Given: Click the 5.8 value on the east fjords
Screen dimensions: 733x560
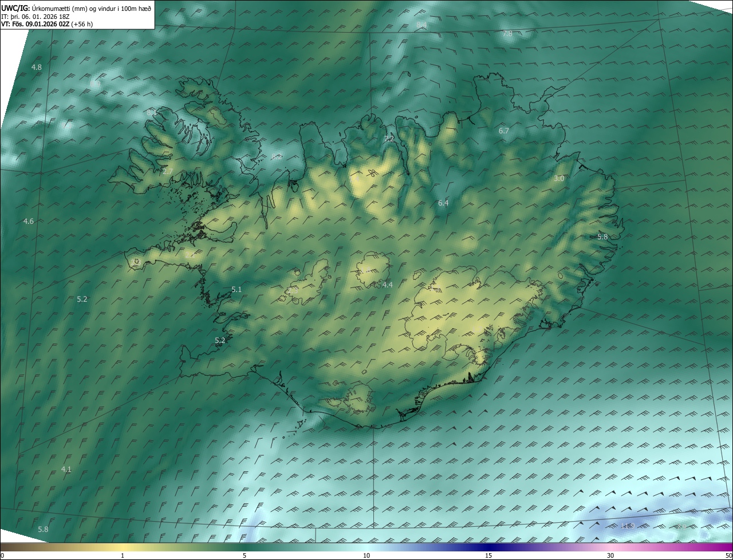Looking at the screenshot, I should pyautogui.click(x=602, y=236).
